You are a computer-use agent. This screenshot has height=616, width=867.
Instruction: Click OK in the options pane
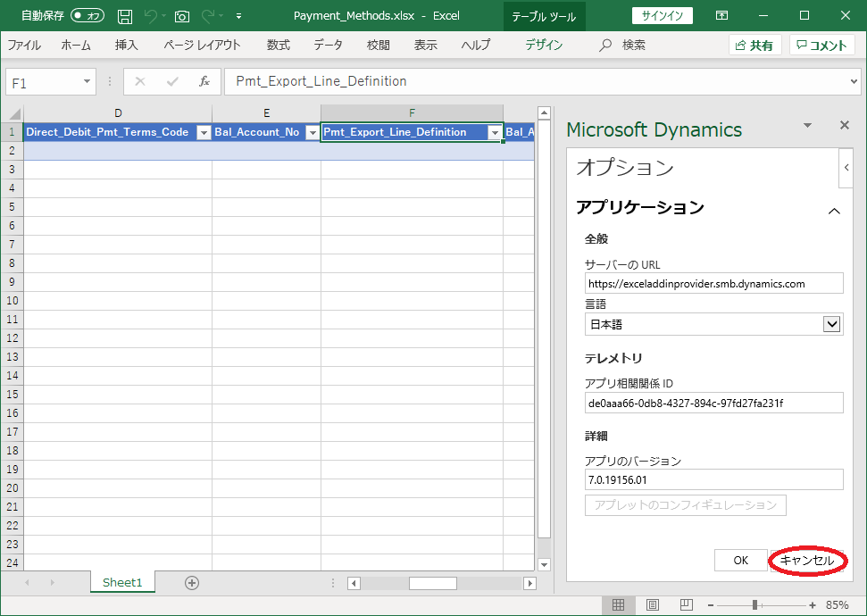pyautogui.click(x=741, y=560)
